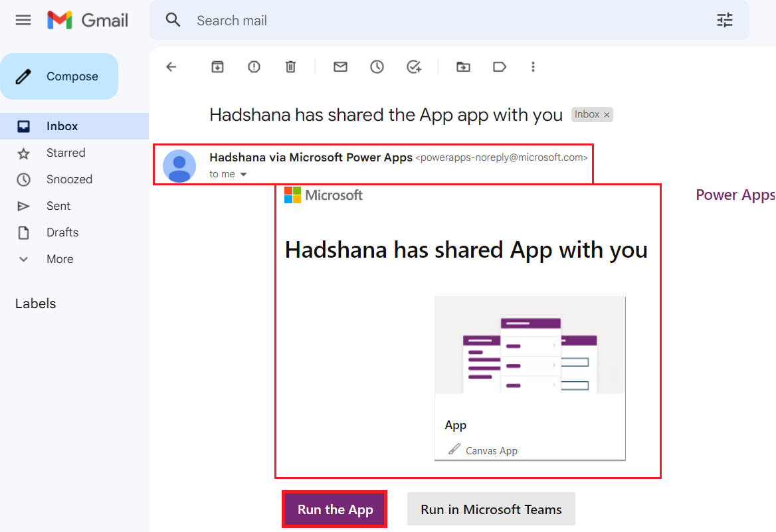Delete this email
776x532 pixels.
[290, 66]
